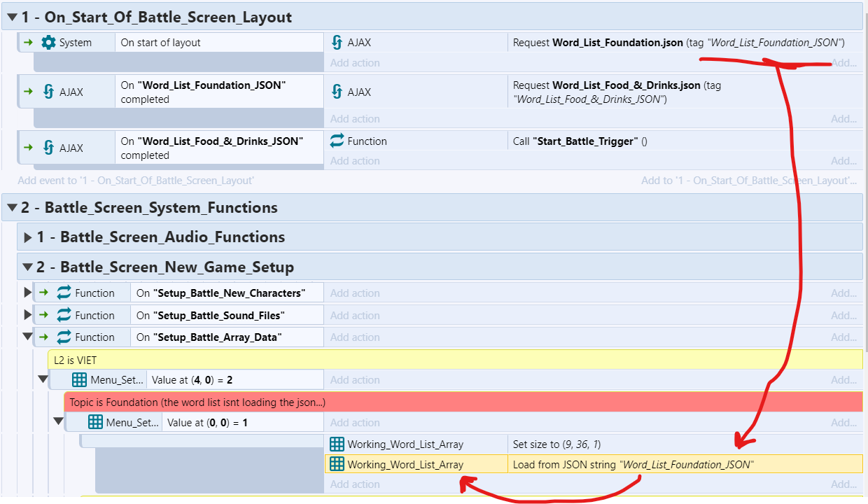868x504 pixels.
Task: Collapse group 1 - On_Start_Of_Battle_Screen_Layout
Action: [x=13, y=17]
